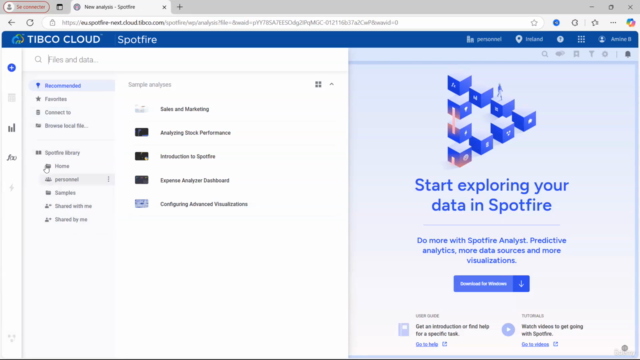Follow the Go to help link

pos(427,344)
